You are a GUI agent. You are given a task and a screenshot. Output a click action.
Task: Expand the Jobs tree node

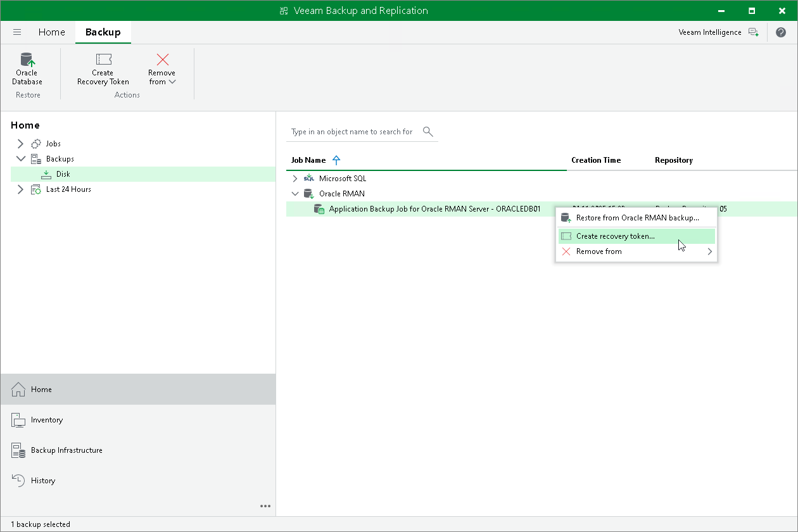tap(20, 144)
